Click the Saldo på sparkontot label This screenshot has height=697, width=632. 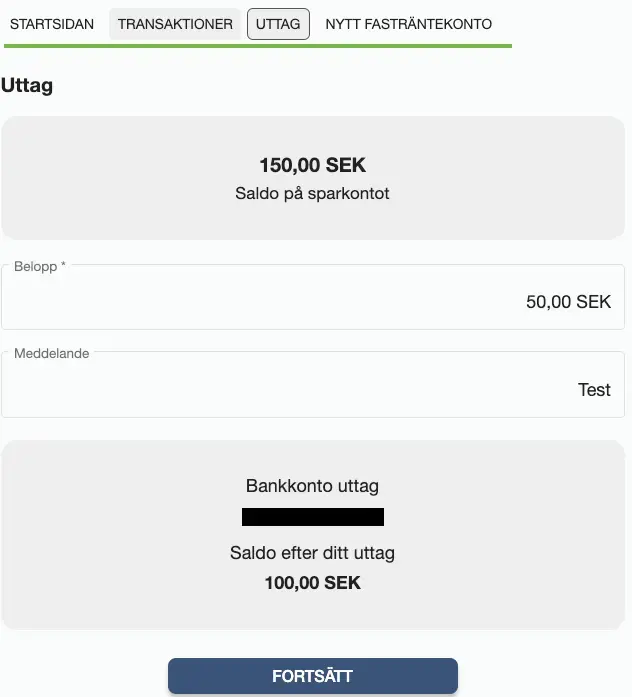pos(312,193)
